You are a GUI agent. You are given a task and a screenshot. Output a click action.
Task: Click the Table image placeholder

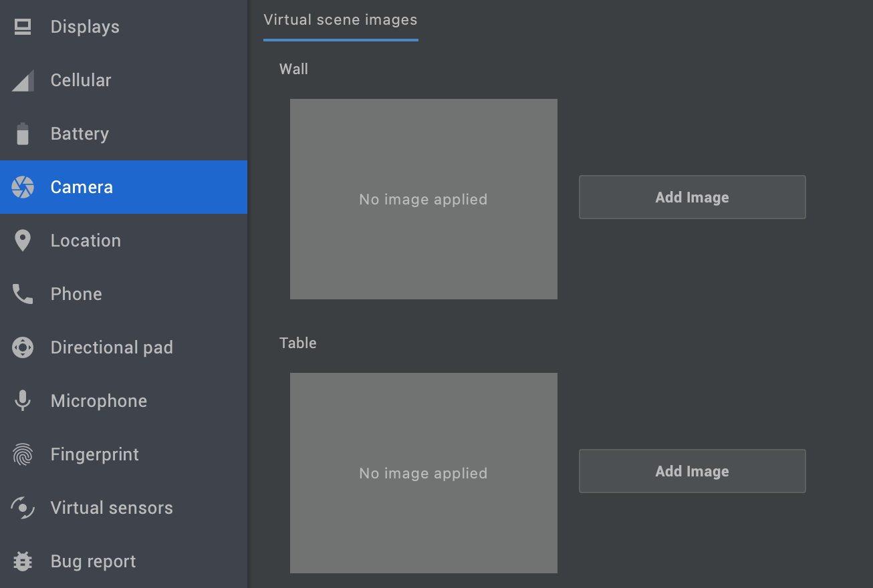tap(423, 472)
